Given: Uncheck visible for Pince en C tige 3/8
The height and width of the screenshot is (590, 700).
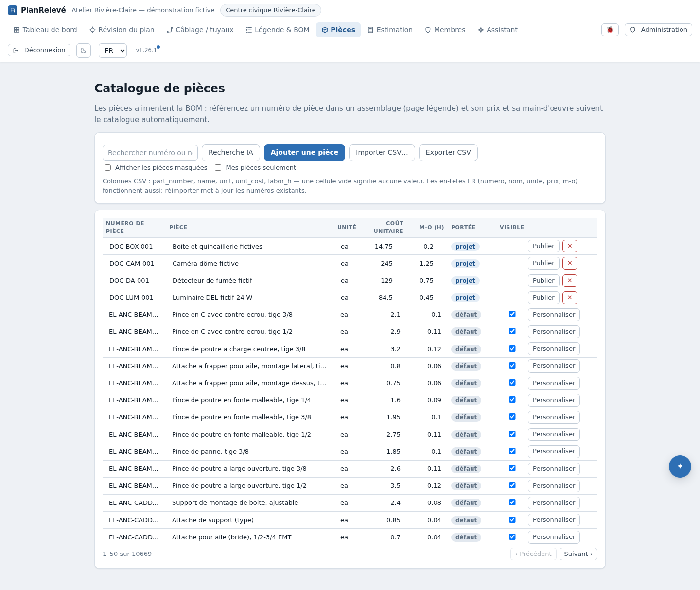Looking at the screenshot, I should [x=512, y=314].
